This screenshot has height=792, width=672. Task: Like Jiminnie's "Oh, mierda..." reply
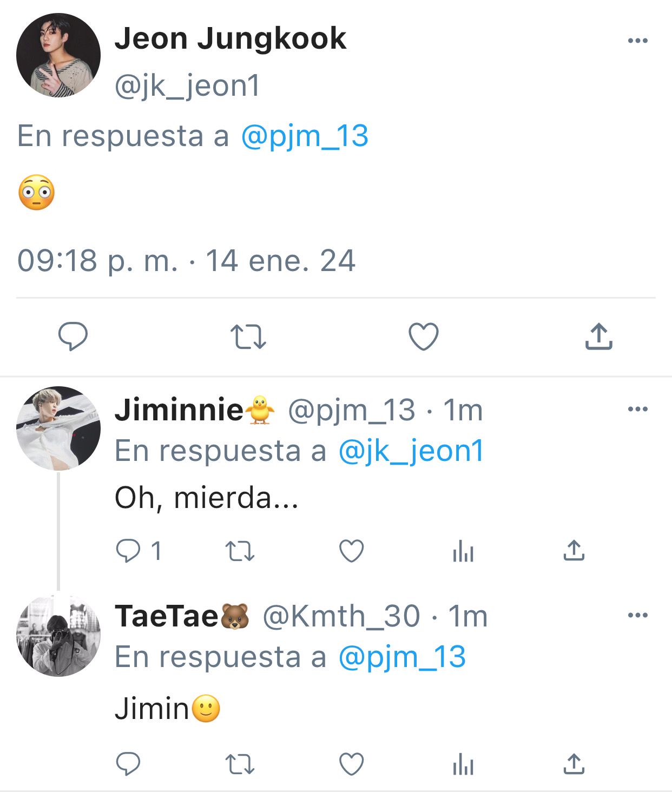351,551
